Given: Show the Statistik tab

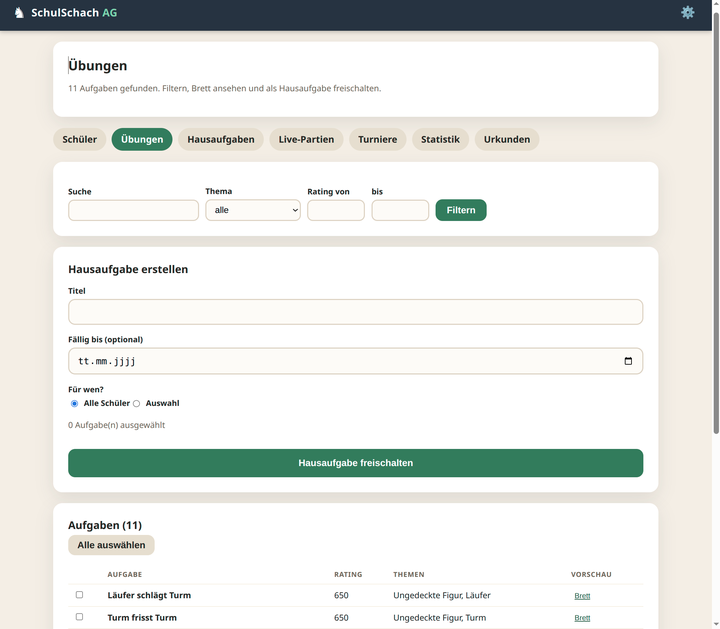Looking at the screenshot, I should (440, 139).
